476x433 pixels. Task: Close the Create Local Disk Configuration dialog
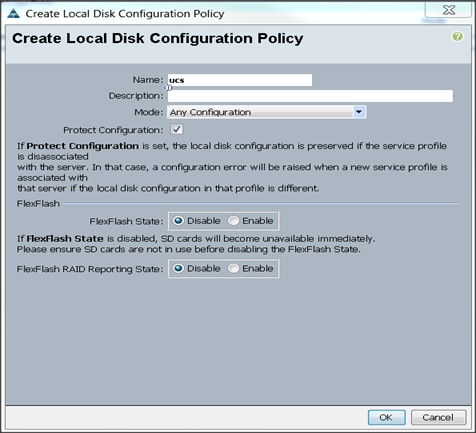click(x=449, y=10)
